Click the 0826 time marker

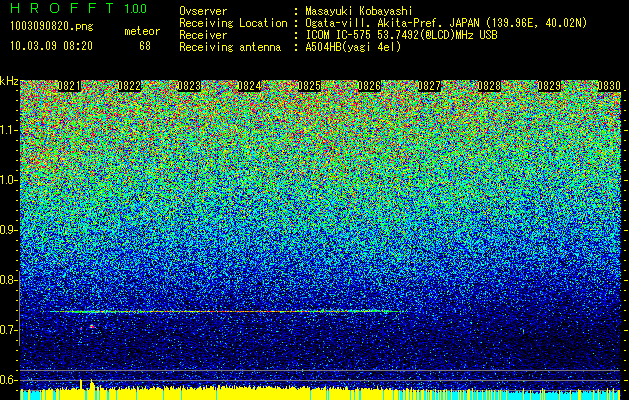click(x=369, y=86)
